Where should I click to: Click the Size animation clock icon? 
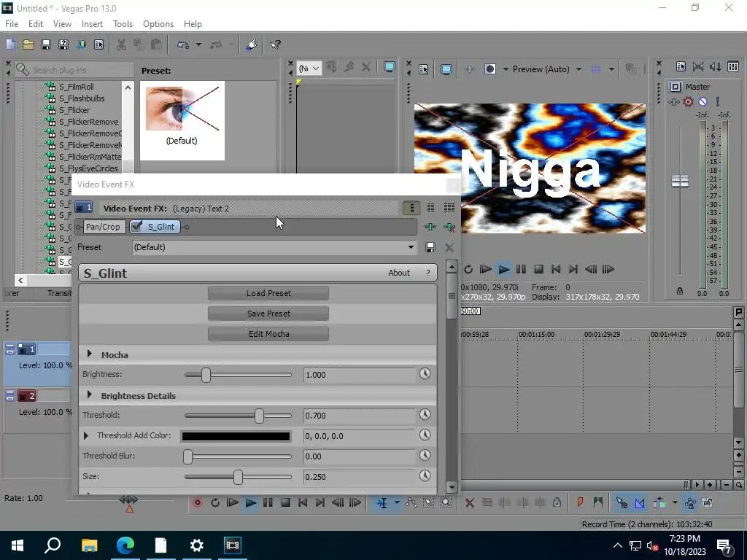click(425, 475)
